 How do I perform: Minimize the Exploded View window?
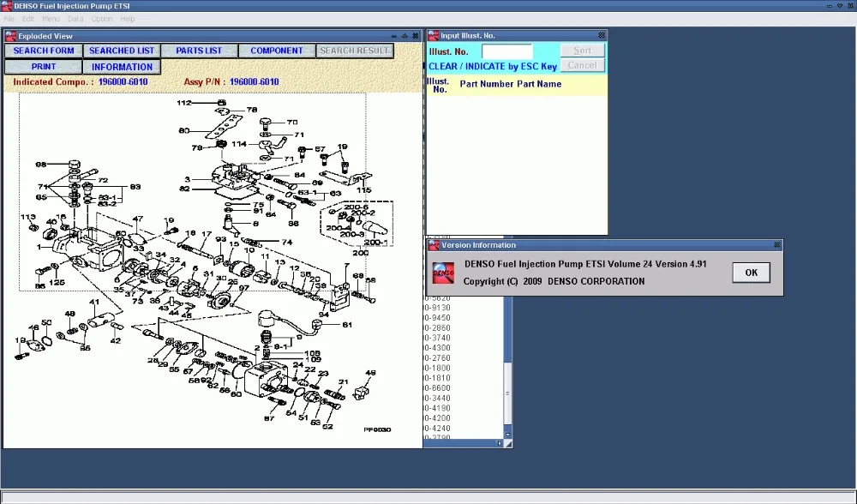[394, 36]
